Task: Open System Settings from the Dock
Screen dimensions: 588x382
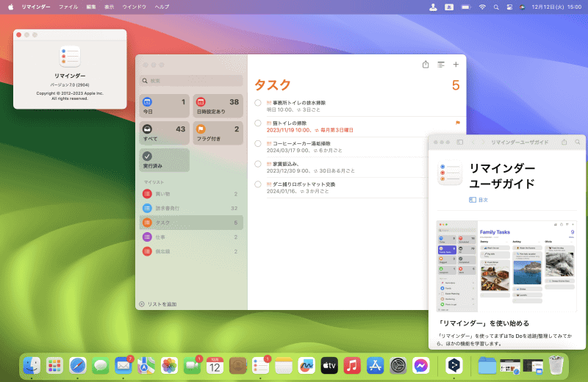Action: [x=398, y=366]
